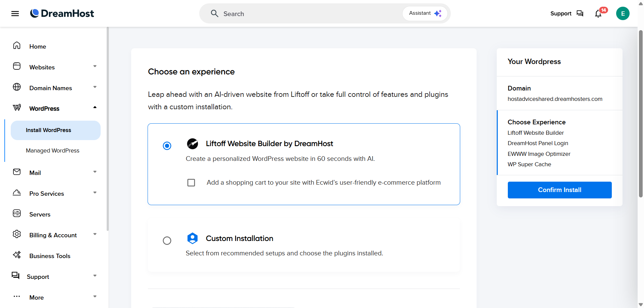Screen dimensions: 644x308
Task: Expand the Domain Names menu arrow
Action: coord(95,87)
